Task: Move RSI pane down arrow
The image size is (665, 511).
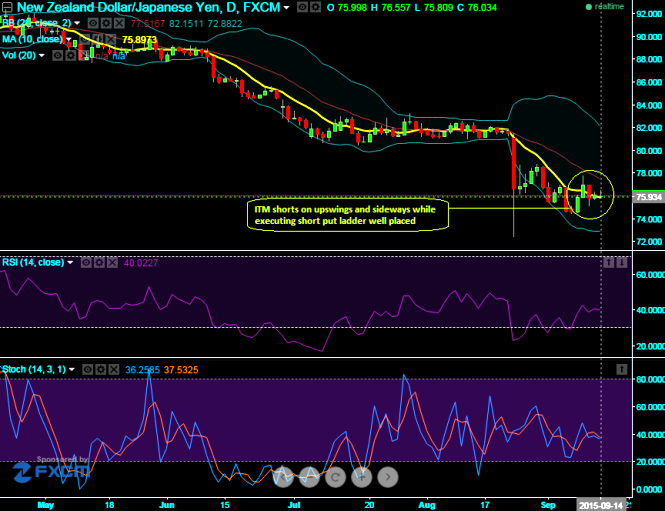Action: coord(621,263)
